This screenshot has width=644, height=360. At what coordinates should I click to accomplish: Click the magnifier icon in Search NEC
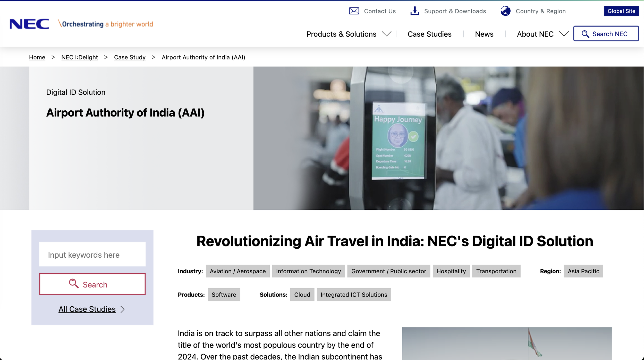585,34
